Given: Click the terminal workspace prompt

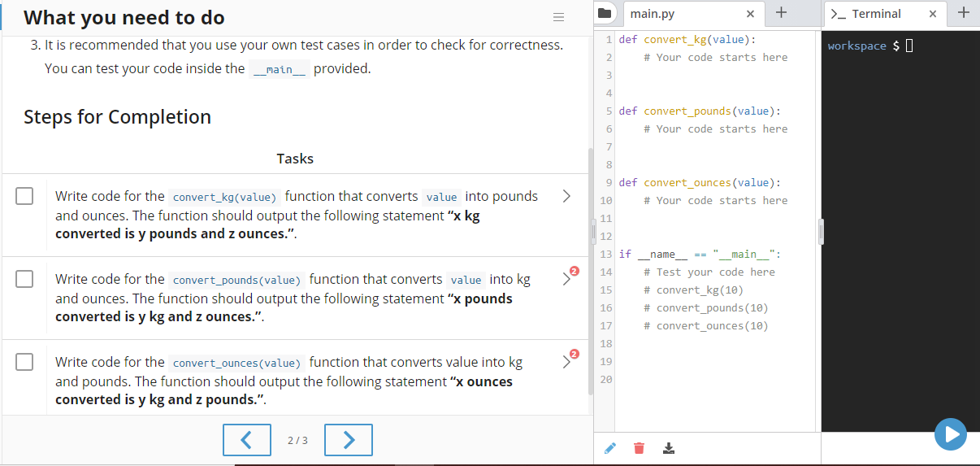Looking at the screenshot, I should tap(869, 46).
